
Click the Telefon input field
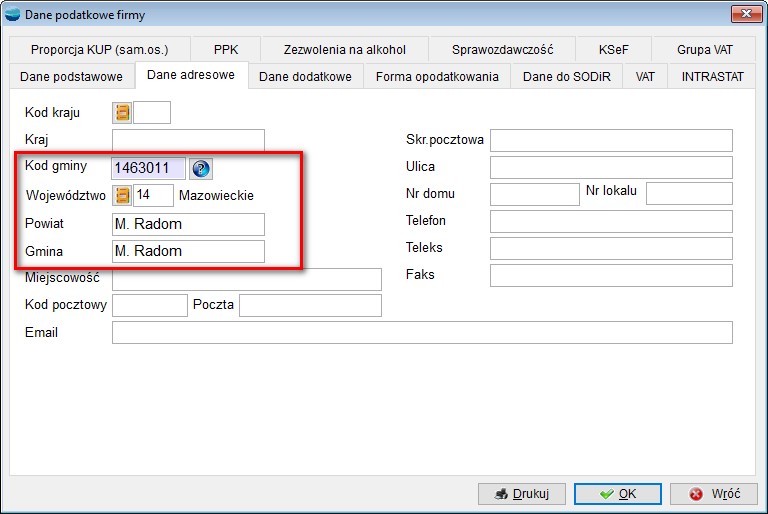pyautogui.click(x=610, y=221)
